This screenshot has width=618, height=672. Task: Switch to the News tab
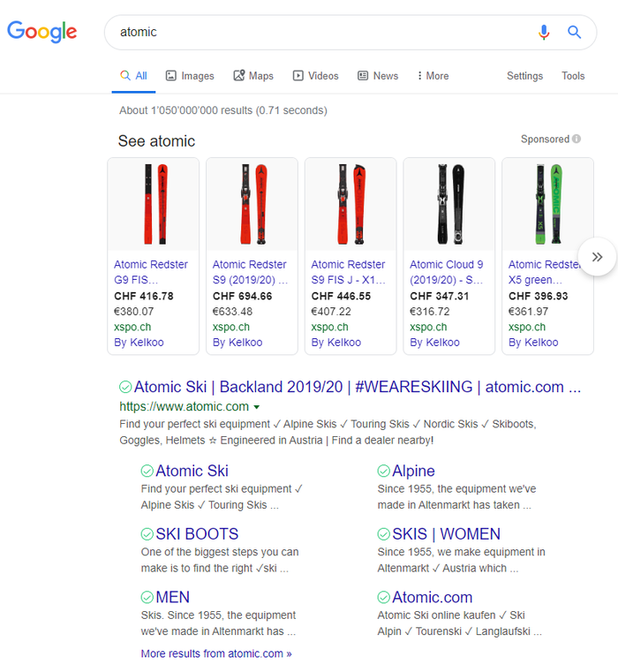378,76
